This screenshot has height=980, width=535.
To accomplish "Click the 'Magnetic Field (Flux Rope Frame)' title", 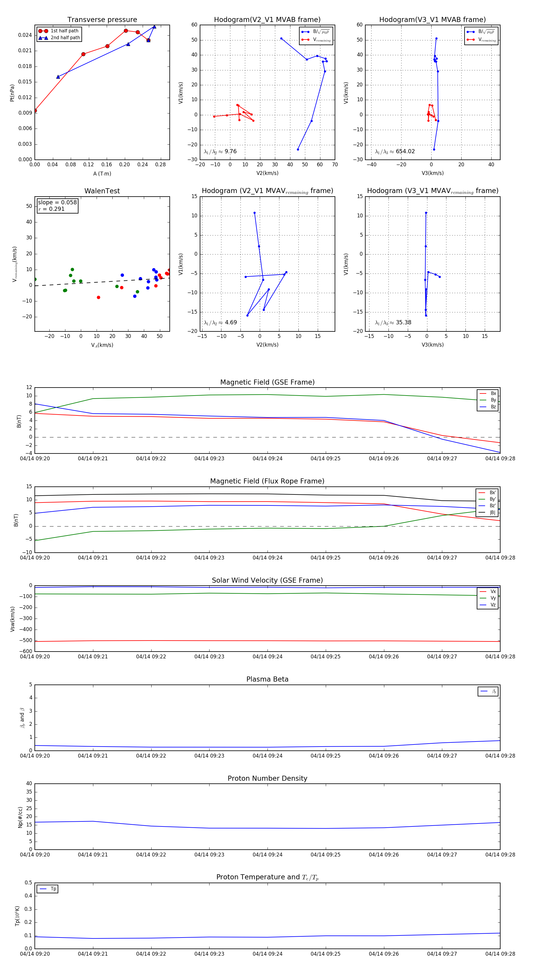I will coord(267,481).
